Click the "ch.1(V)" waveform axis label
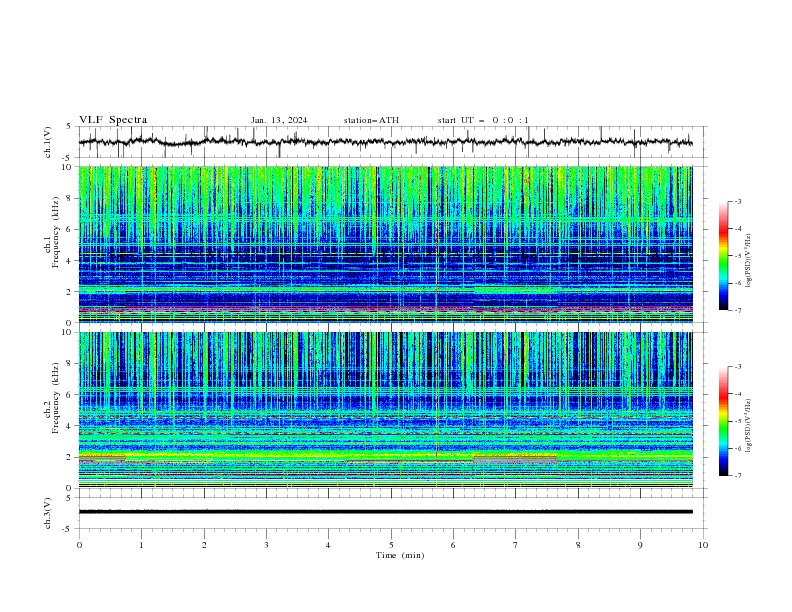792x612 pixels. (48, 142)
